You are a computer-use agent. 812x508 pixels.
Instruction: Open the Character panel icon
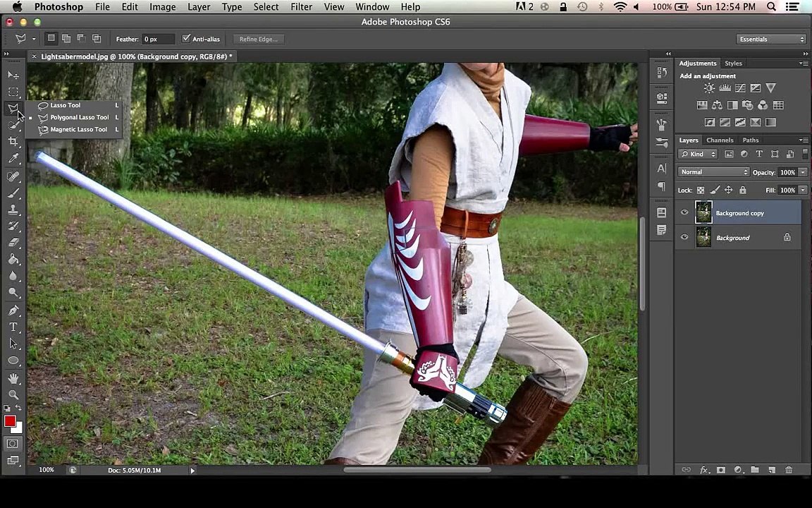coord(662,169)
